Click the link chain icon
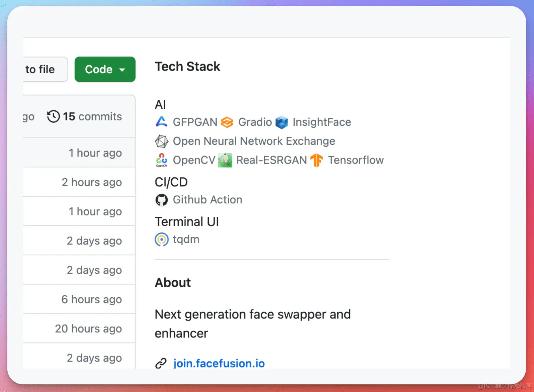The image size is (534, 392). [161, 363]
